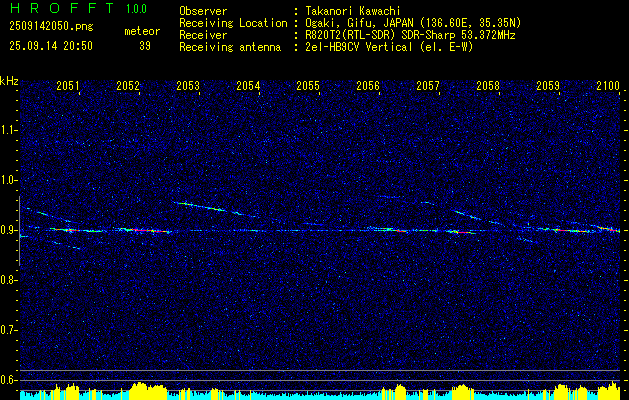Click the 0.7 kHz axis label
629x400 pixels.
pyautogui.click(x=7, y=330)
